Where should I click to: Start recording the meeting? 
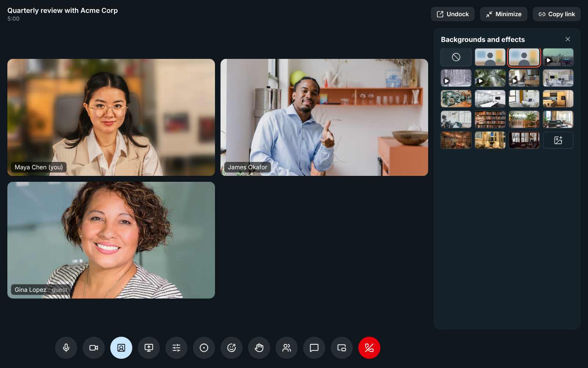(204, 348)
